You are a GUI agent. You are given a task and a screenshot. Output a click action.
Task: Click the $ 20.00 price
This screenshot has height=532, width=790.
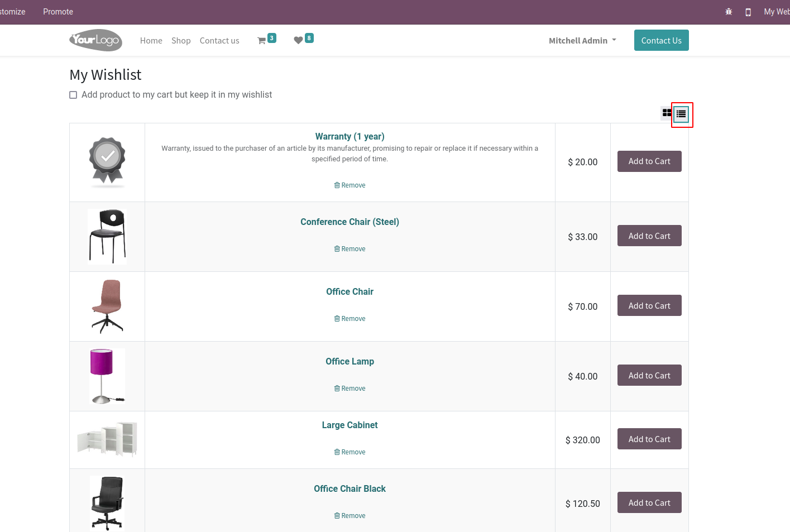[582, 162]
